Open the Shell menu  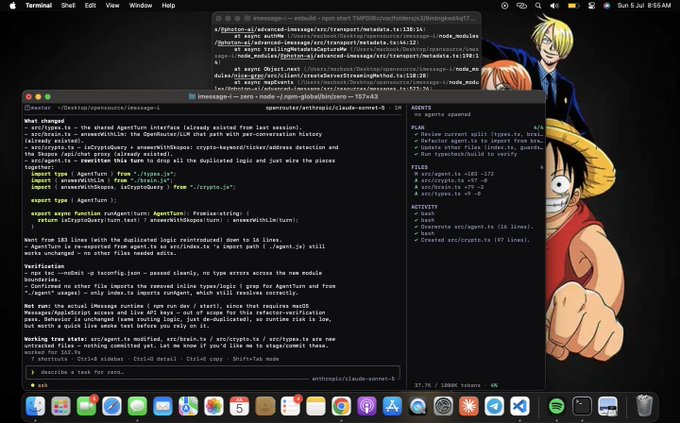[x=68, y=6]
